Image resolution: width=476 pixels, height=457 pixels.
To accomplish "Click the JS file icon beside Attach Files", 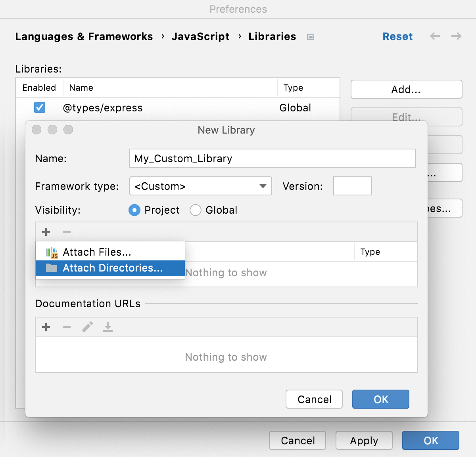I will [52, 252].
